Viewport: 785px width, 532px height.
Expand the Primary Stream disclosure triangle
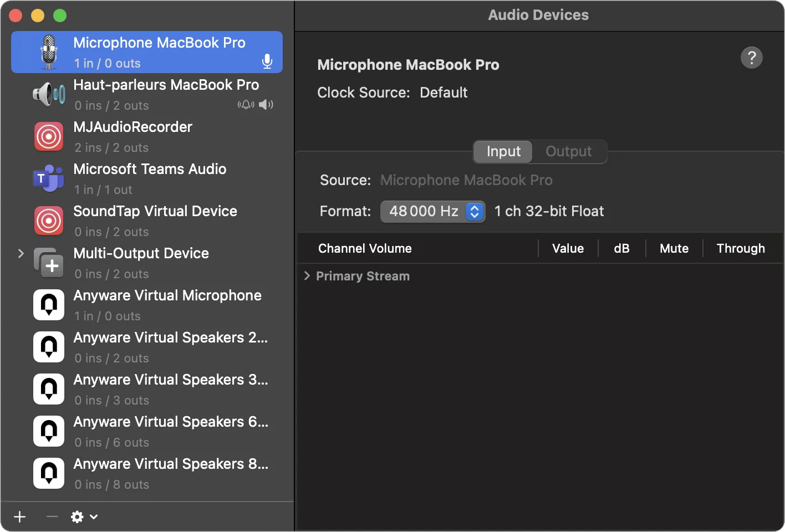pos(307,276)
